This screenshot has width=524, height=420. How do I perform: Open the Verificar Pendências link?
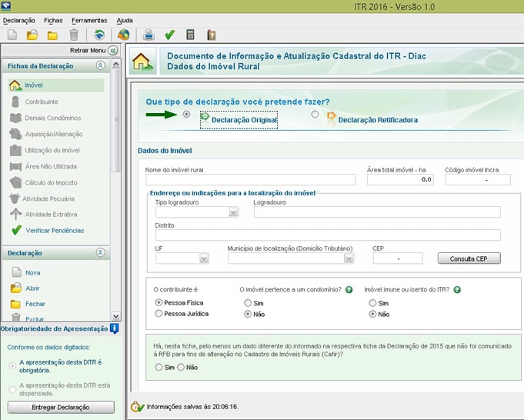point(55,231)
